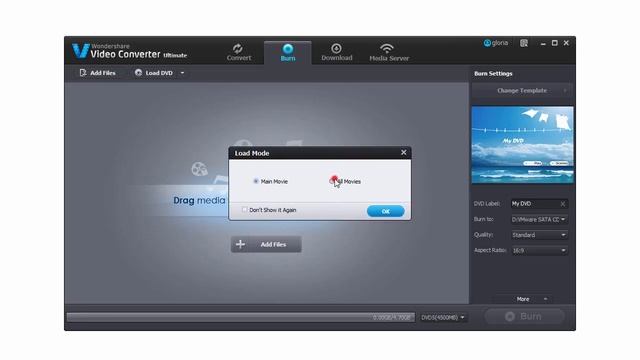Screen dimensions: 640x360
Task: Click the Wondershare V logo
Action: click(x=80, y=51)
